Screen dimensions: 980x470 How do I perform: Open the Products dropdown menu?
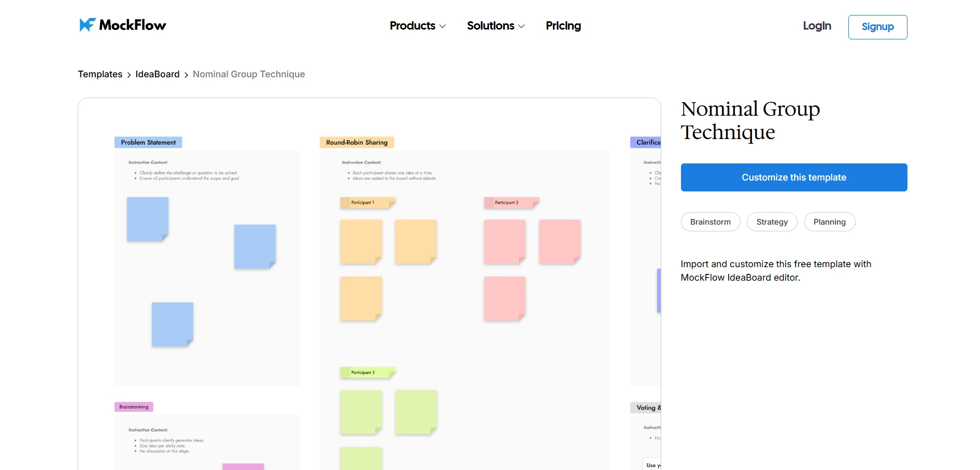tap(413, 25)
